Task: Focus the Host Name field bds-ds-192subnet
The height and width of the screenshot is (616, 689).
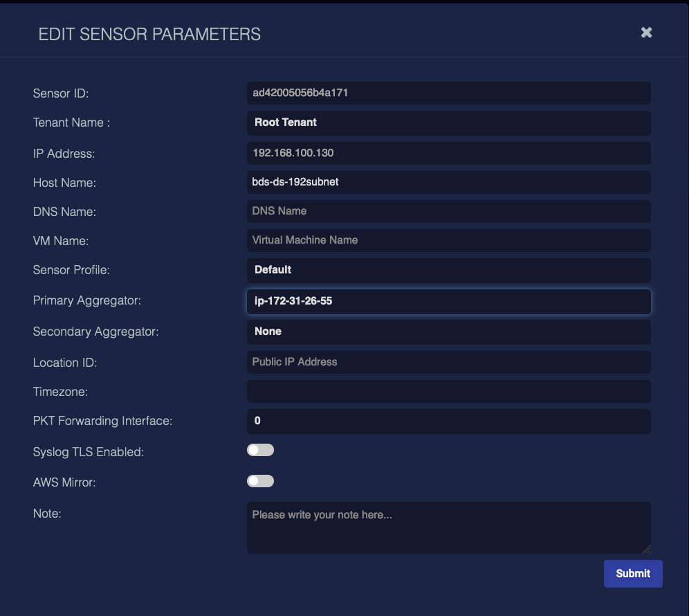Action: pyautogui.click(x=448, y=182)
